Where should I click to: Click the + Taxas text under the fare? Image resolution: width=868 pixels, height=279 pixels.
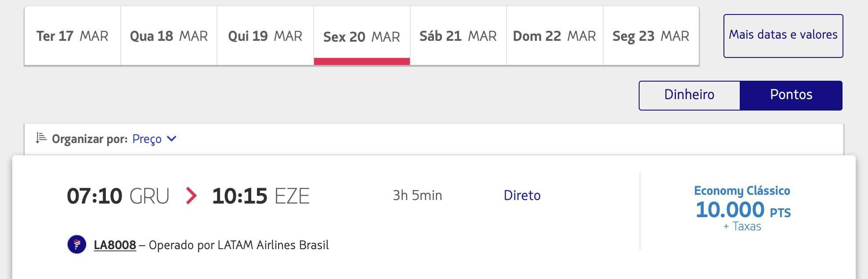tap(742, 226)
